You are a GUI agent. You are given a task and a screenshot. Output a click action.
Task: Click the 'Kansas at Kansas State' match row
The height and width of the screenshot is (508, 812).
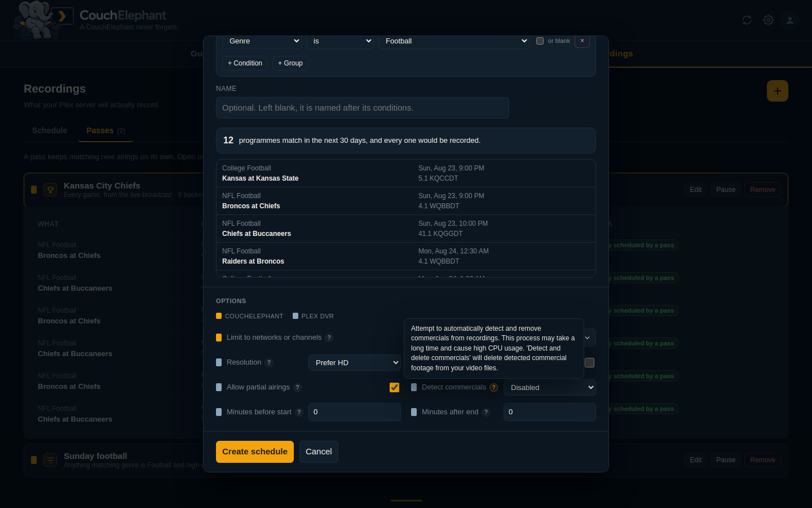pyautogui.click(x=406, y=173)
